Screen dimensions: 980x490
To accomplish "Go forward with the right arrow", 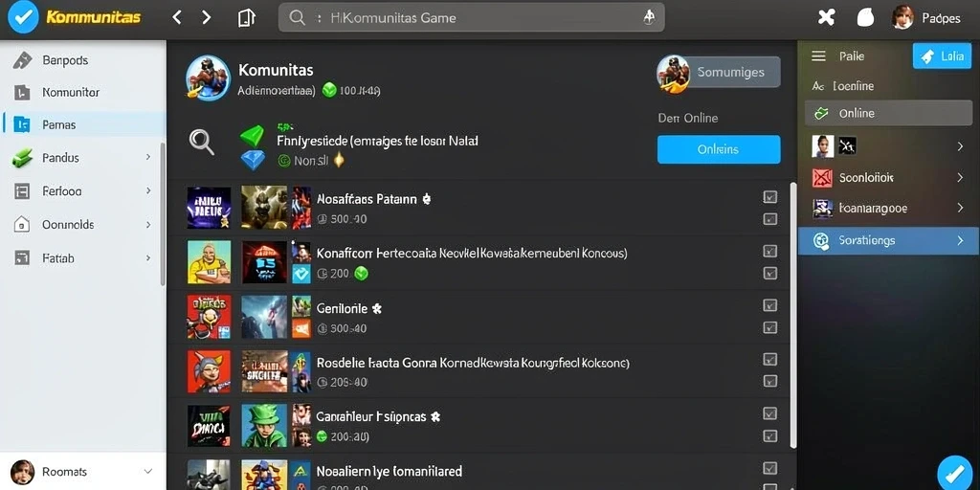I will point(207,17).
